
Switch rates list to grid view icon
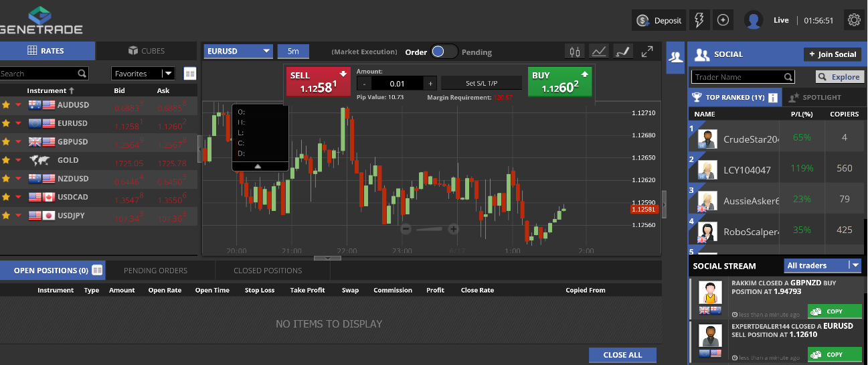click(190, 74)
